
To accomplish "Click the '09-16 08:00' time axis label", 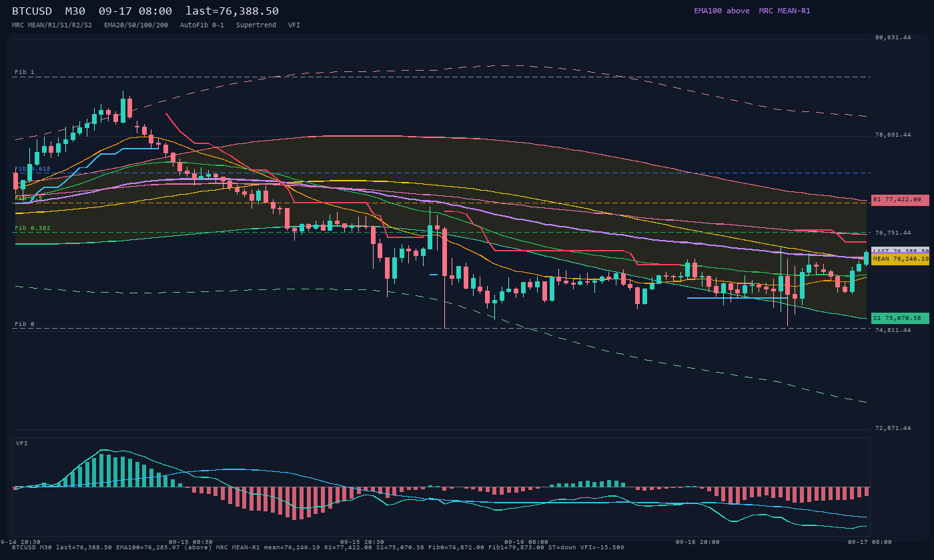I will coord(526,542).
